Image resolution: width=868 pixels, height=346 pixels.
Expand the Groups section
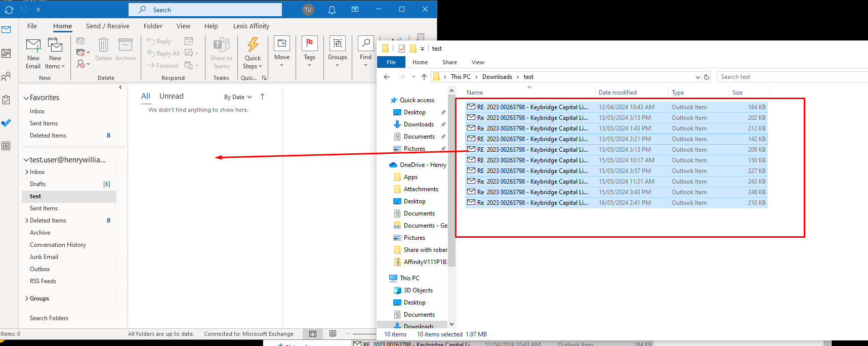tap(27, 298)
